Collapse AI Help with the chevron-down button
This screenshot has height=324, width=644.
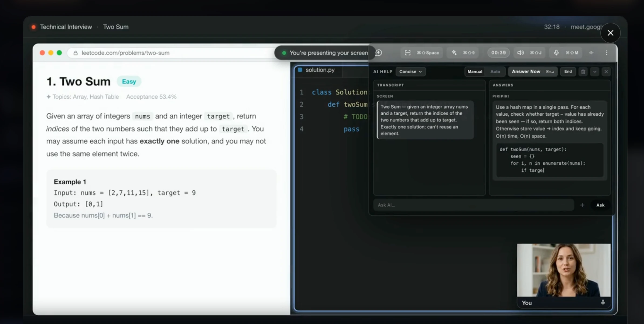tap(595, 72)
